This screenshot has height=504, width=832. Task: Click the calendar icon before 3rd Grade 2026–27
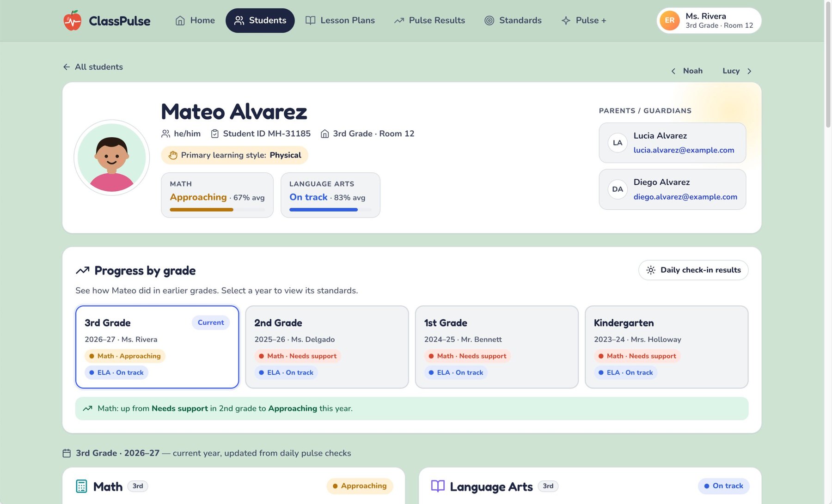(67, 453)
